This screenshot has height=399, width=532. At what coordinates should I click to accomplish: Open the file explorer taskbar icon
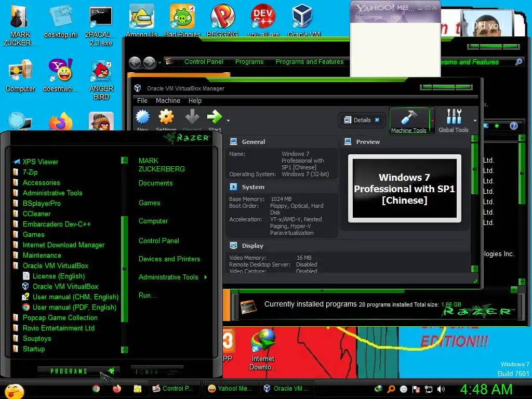137,389
